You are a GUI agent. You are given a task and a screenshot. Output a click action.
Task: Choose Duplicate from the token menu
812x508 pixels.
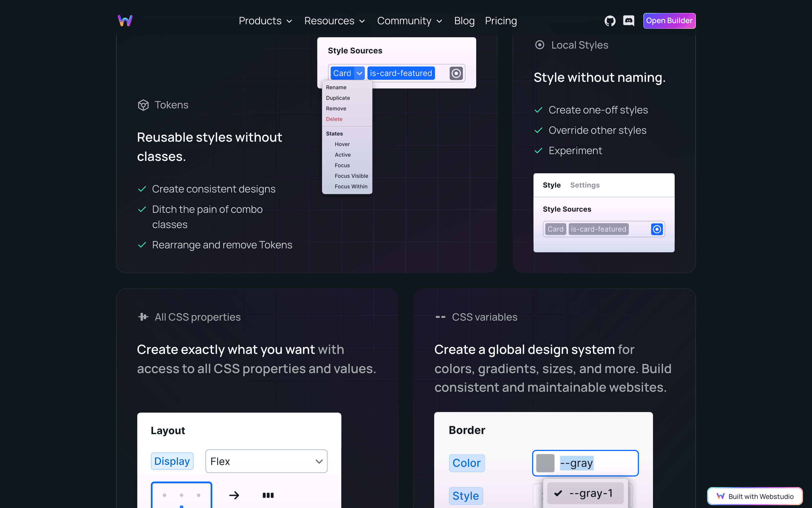coord(338,98)
